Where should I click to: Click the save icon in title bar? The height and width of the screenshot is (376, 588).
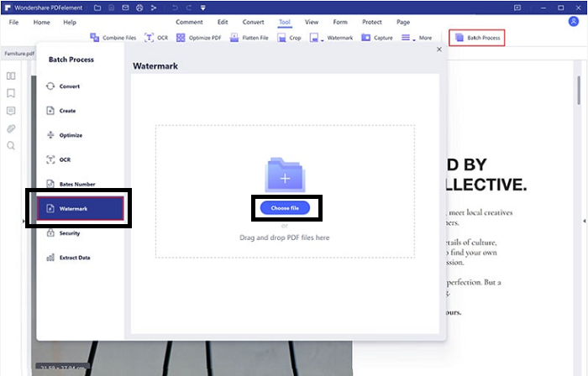point(112,8)
